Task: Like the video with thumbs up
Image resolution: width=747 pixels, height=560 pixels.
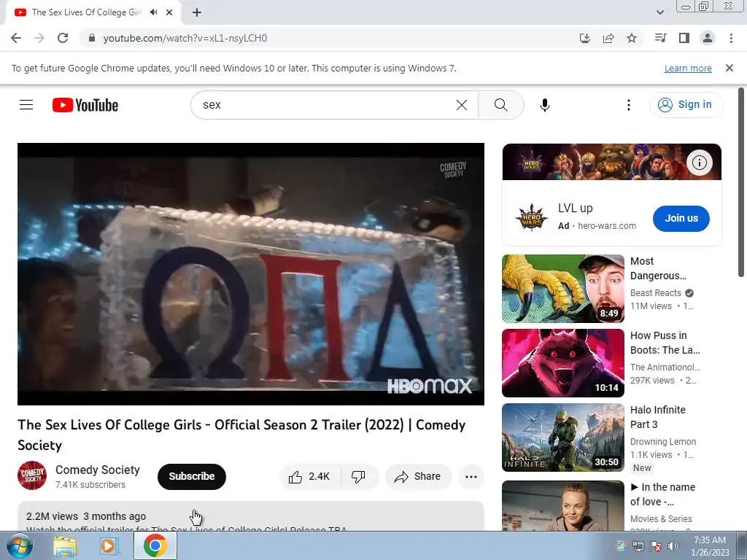Action: 310,476
